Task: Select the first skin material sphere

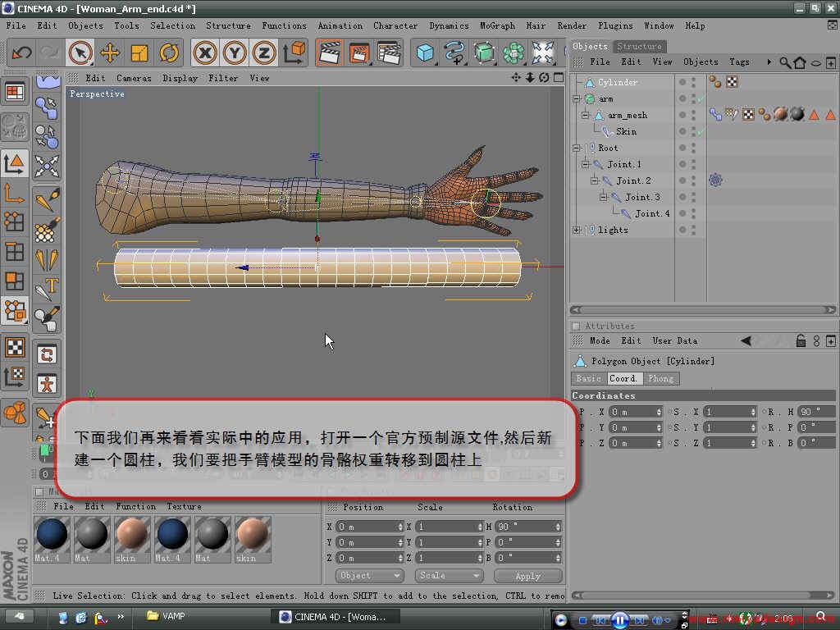Action: [x=132, y=539]
